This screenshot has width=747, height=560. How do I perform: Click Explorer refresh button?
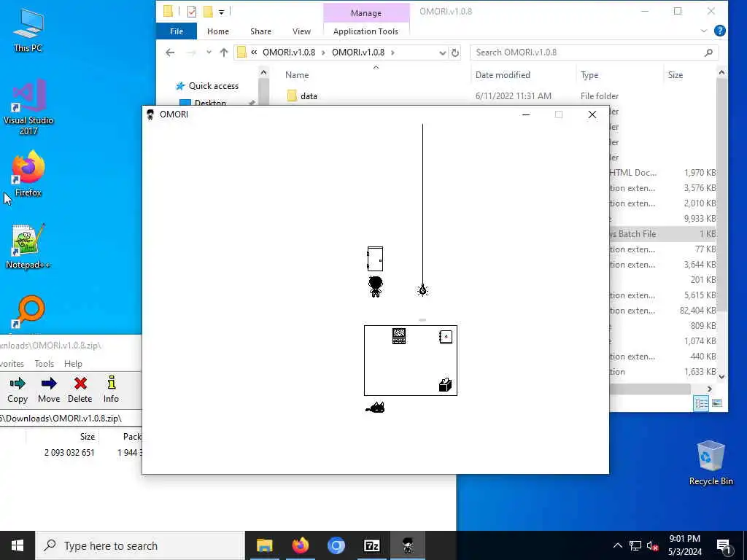(455, 52)
